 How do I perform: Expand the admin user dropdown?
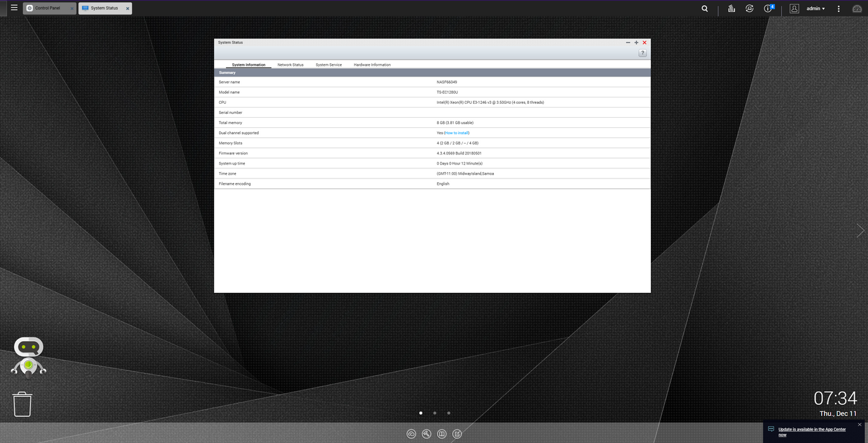(815, 9)
